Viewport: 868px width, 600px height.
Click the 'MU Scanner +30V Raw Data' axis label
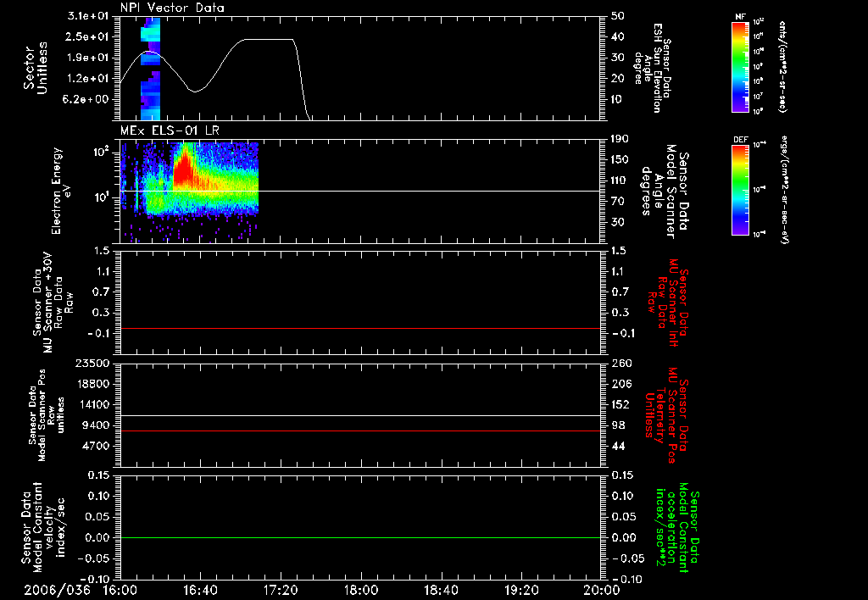53,303
